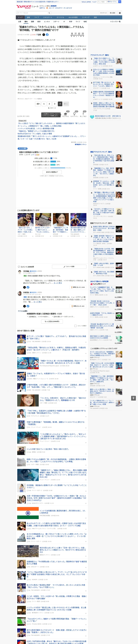
Task: Click the 東洋経済 ONLINE publisher logo
Action: point(77,35)
